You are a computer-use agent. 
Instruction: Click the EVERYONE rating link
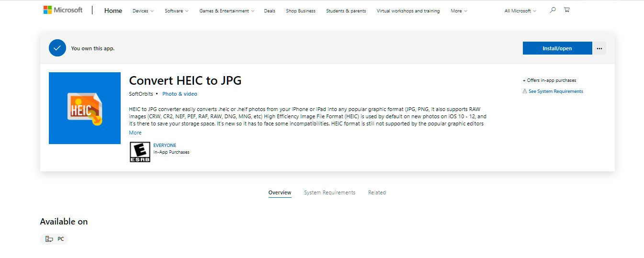coord(165,146)
